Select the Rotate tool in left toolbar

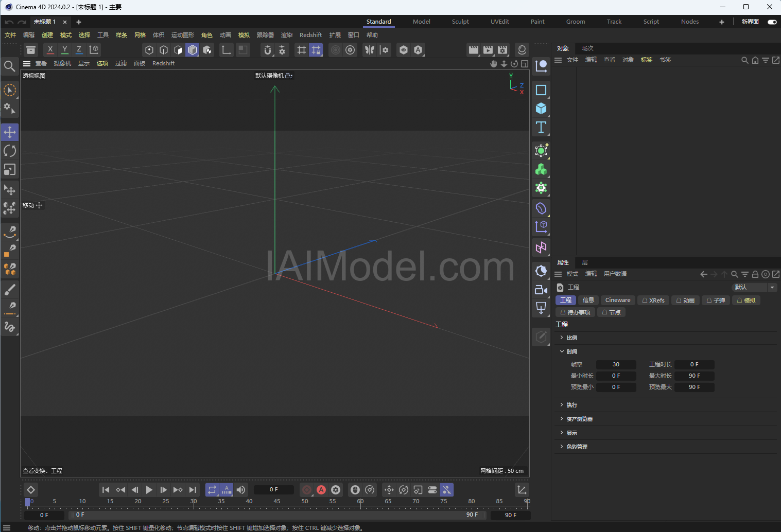[10, 151]
